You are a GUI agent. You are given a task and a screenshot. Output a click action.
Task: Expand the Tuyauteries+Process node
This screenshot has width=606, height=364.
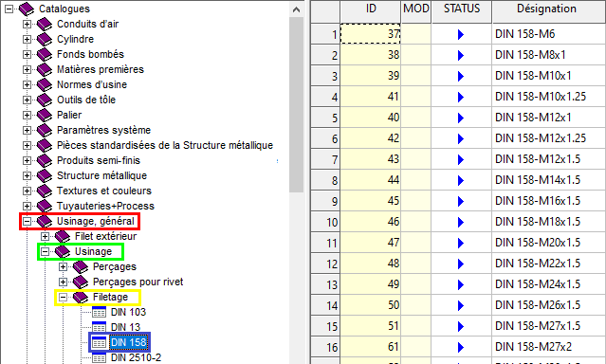[27, 206]
